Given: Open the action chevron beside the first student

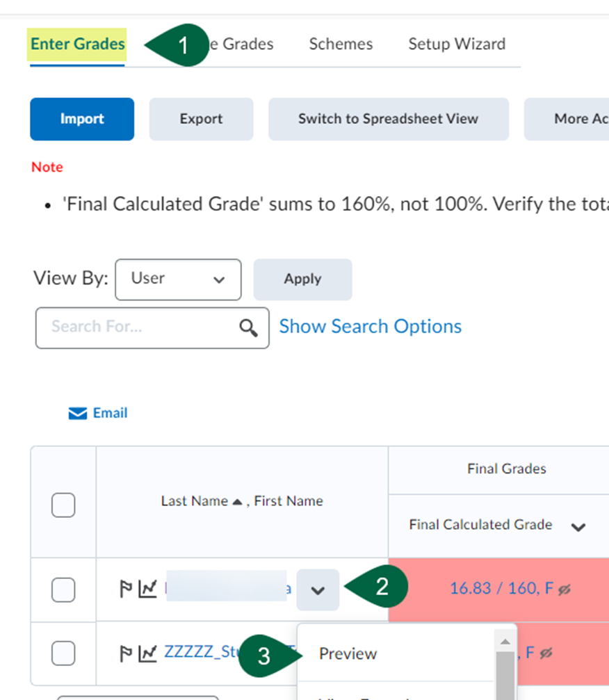Looking at the screenshot, I should tap(318, 589).
